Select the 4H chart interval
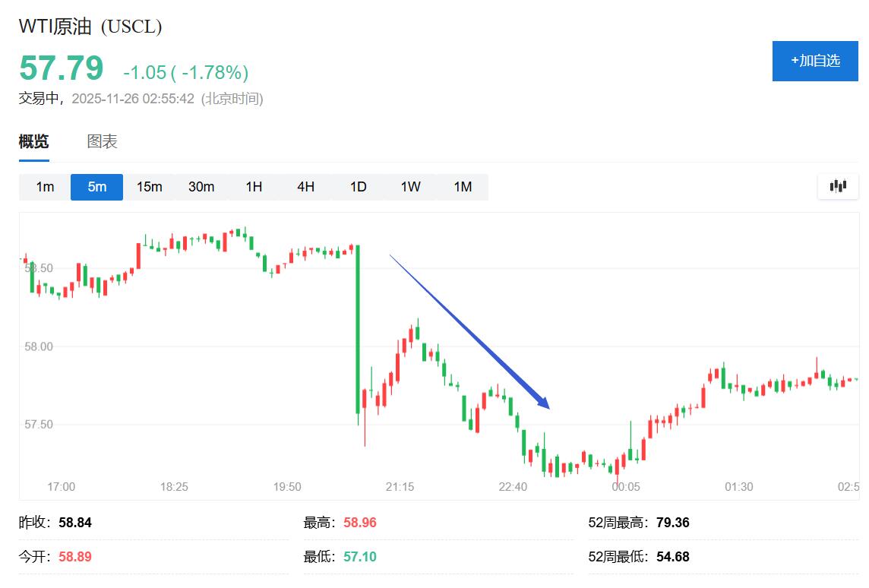Screen dimensions: 869x588 (x=305, y=186)
